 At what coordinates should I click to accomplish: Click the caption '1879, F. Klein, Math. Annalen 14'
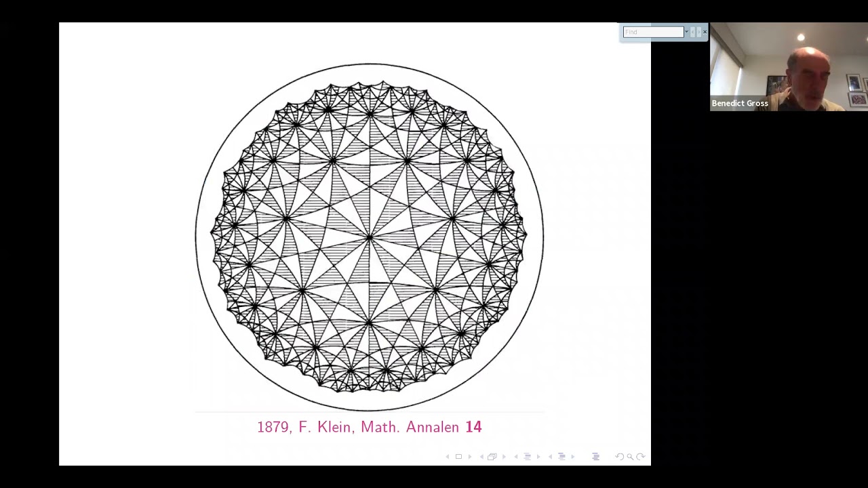click(370, 427)
